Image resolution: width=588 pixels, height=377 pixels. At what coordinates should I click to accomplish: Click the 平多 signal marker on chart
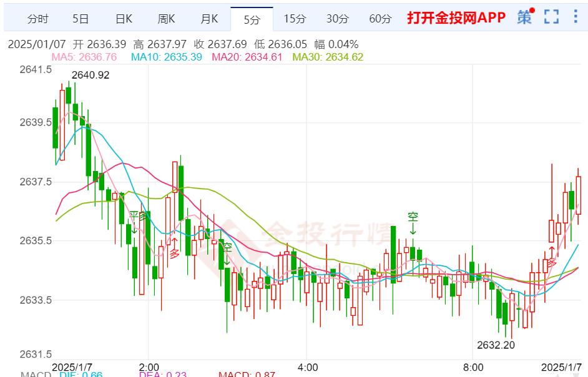[137, 216]
